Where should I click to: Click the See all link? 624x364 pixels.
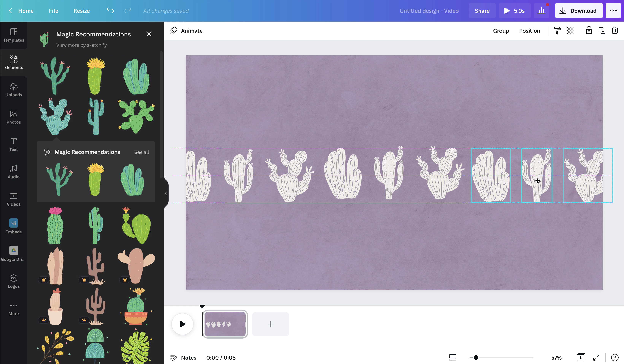click(x=142, y=152)
